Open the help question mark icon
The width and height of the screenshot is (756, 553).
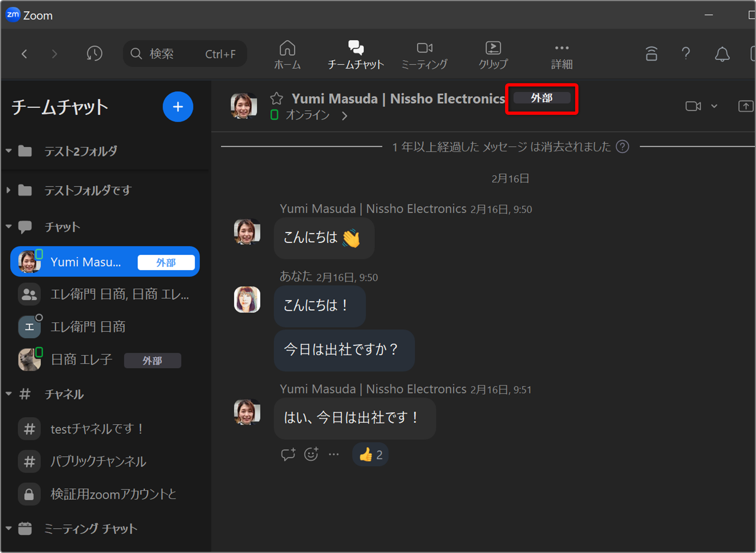pos(686,54)
